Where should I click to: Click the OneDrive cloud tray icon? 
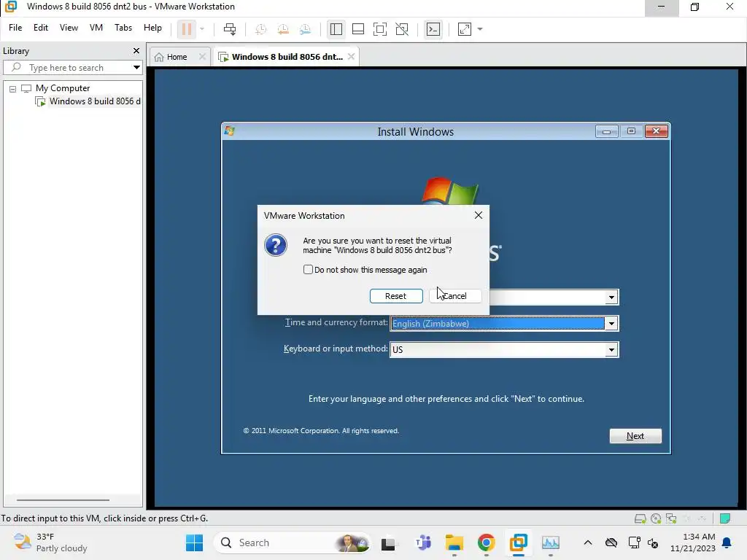tap(611, 542)
